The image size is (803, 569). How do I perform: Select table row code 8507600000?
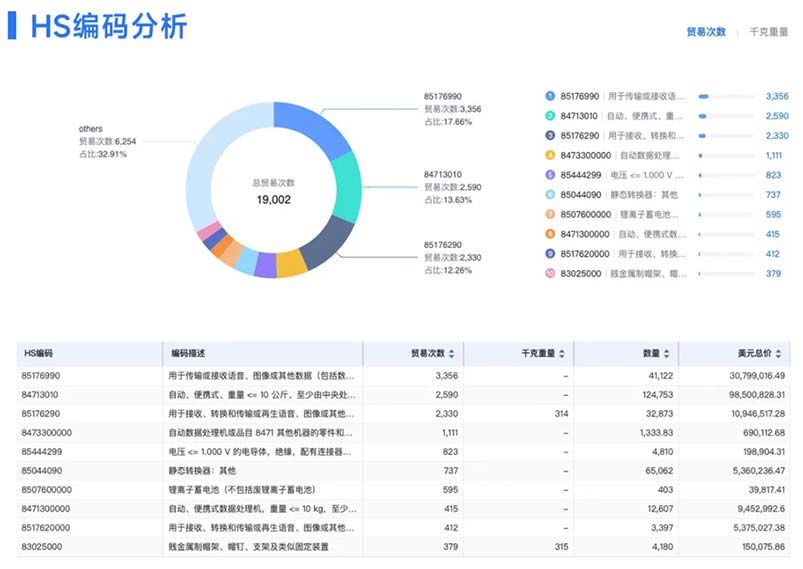[47, 490]
